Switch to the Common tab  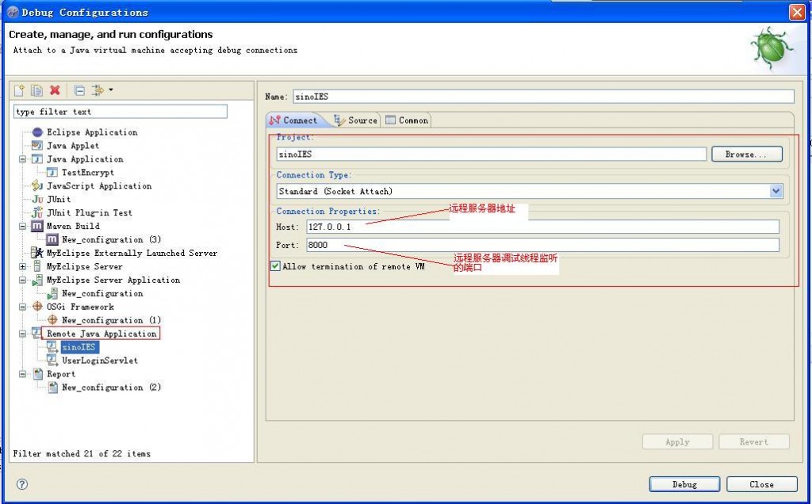407,120
